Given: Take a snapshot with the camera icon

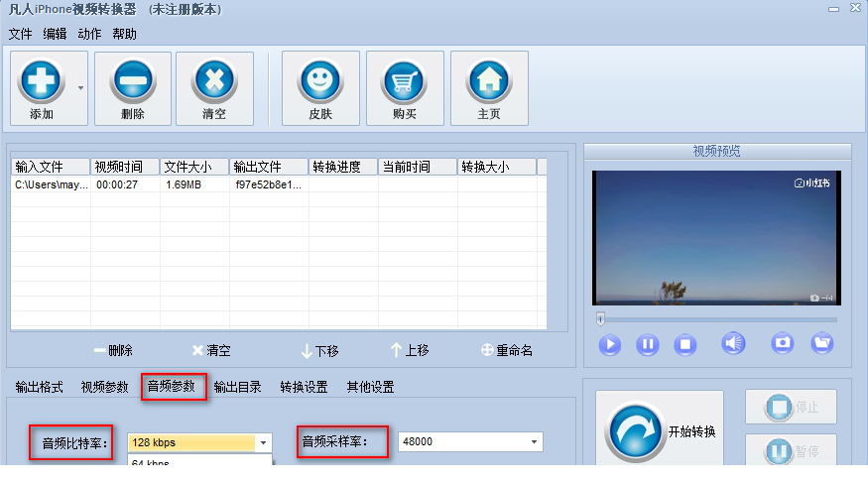Looking at the screenshot, I should [x=783, y=343].
